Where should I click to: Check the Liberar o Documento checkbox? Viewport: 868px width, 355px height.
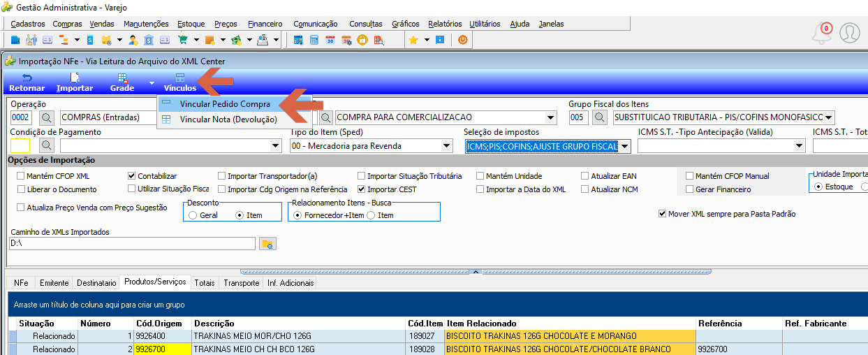point(21,189)
